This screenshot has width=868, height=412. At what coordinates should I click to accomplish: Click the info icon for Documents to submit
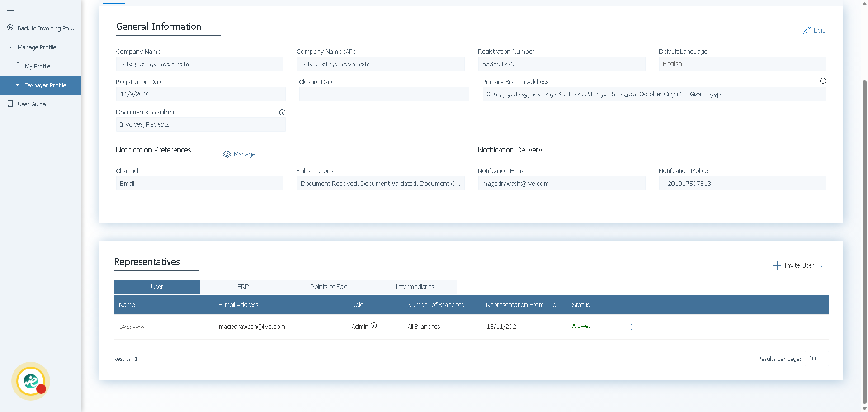pos(282,112)
